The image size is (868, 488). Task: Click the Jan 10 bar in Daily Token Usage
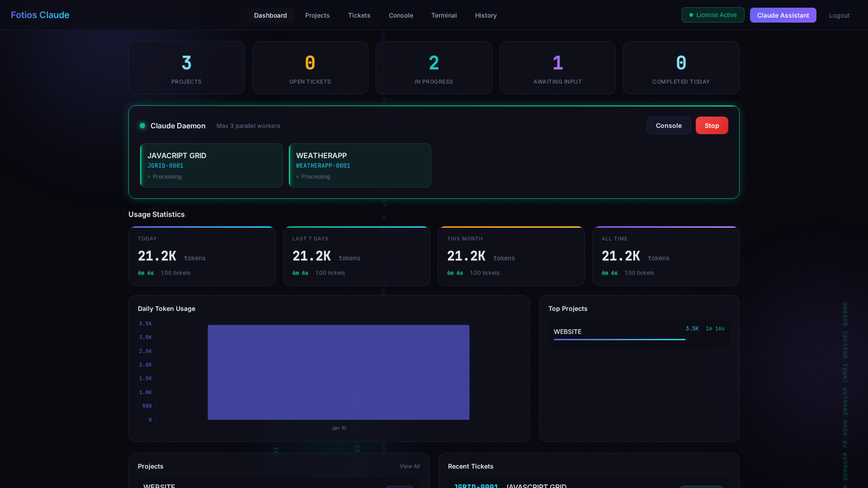(338, 372)
